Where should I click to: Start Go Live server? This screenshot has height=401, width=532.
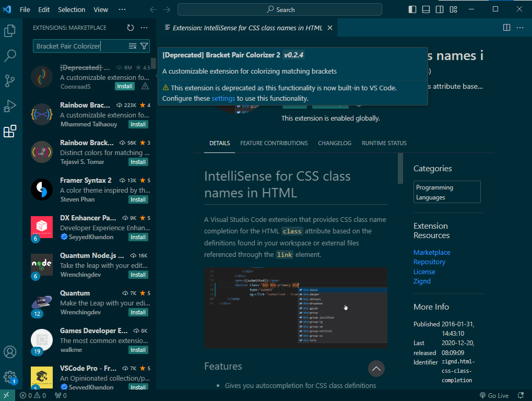point(494,396)
